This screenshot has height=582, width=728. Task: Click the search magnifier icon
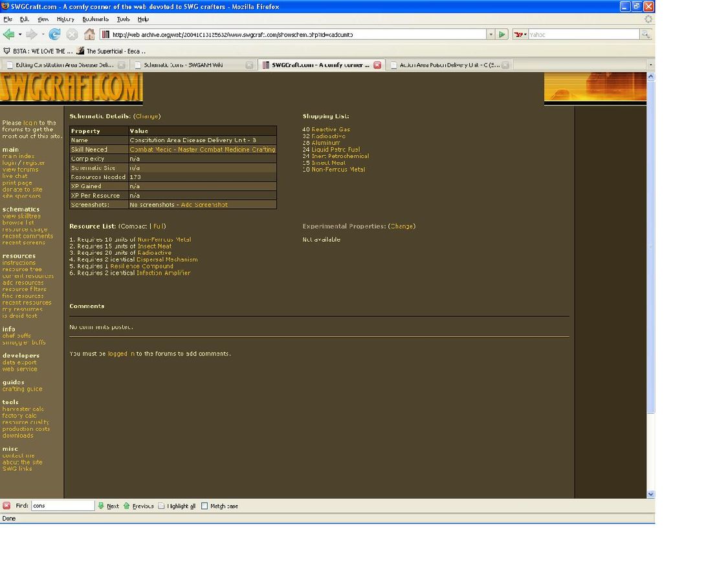click(x=645, y=34)
